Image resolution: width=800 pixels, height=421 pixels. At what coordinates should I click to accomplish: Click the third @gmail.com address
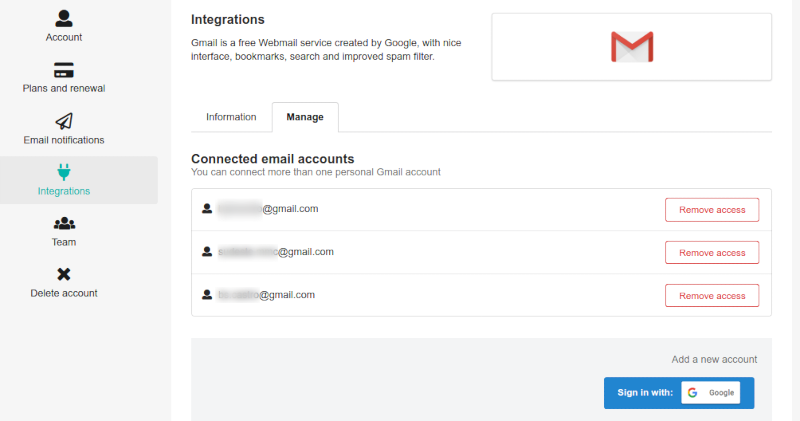coord(266,294)
